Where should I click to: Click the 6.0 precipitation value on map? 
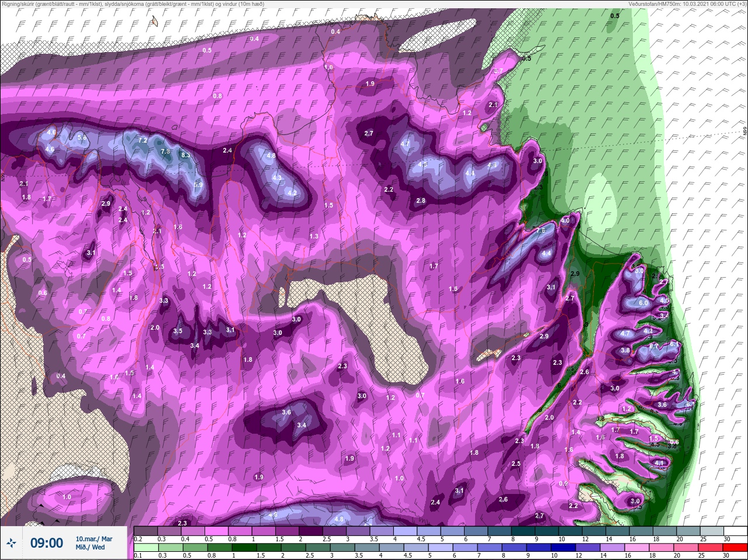[x=643, y=303]
